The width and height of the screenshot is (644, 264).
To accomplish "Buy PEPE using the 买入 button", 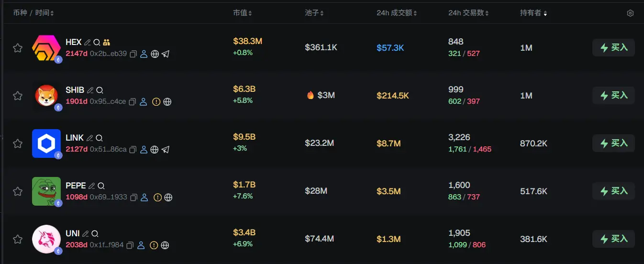I will (613, 191).
